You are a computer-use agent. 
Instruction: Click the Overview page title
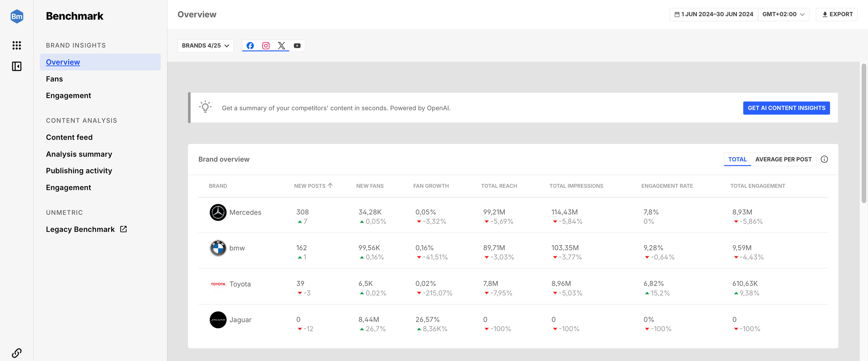[x=197, y=14]
